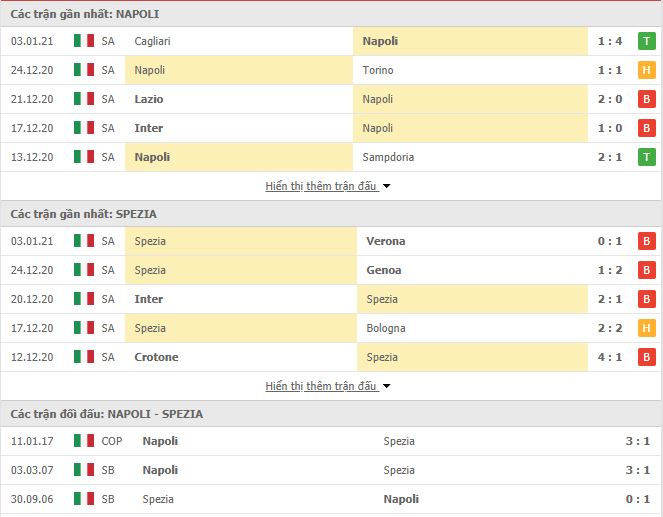The image size is (663, 517).
Task: Click Italy flag in Napoli vs Sampdoria row
Action: click(x=84, y=156)
